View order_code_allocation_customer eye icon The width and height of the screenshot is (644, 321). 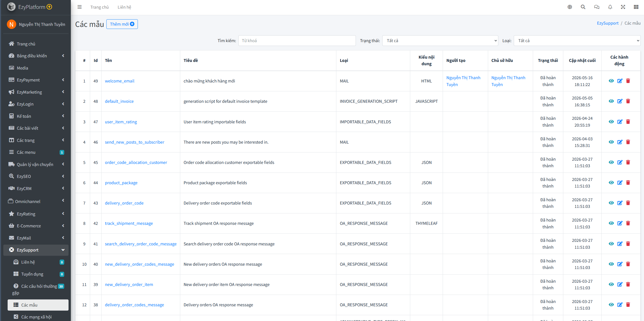611,162
